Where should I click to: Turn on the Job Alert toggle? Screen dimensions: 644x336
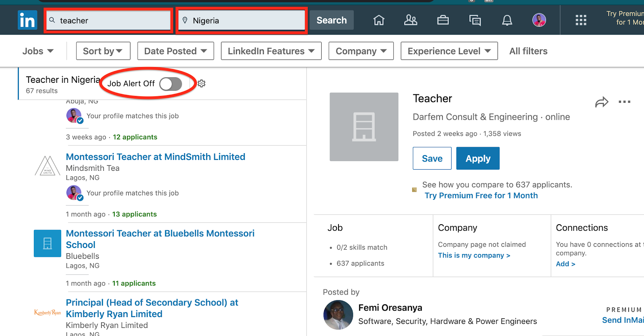click(x=171, y=84)
